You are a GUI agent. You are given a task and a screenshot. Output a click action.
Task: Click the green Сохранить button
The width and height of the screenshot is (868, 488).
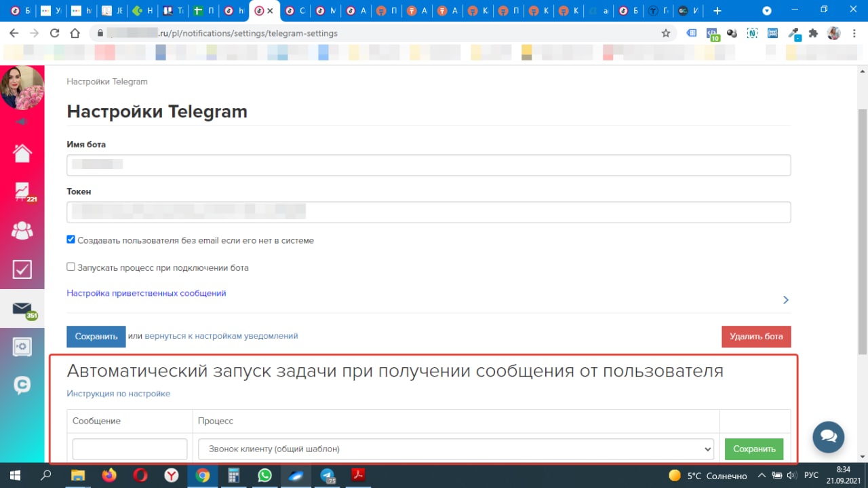[754, 449]
